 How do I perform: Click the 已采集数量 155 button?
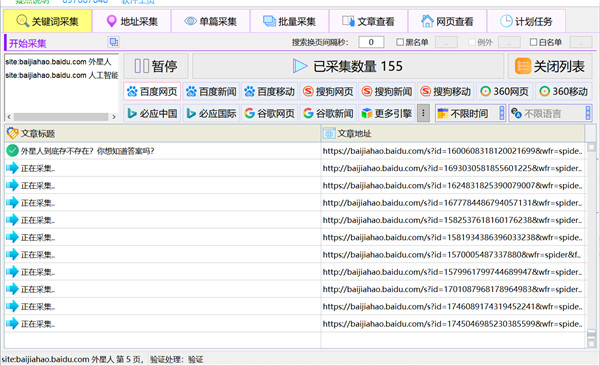pyautogui.click(x=348, y=66)
